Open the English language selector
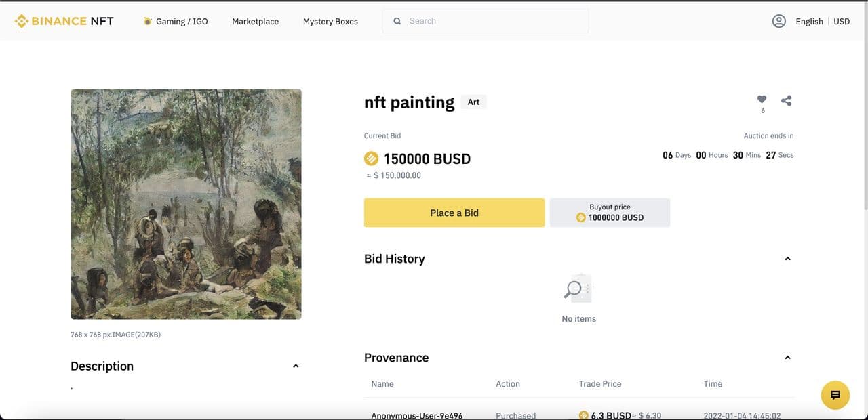Viewport: 868px width, 420px height. tap(809, 21)
